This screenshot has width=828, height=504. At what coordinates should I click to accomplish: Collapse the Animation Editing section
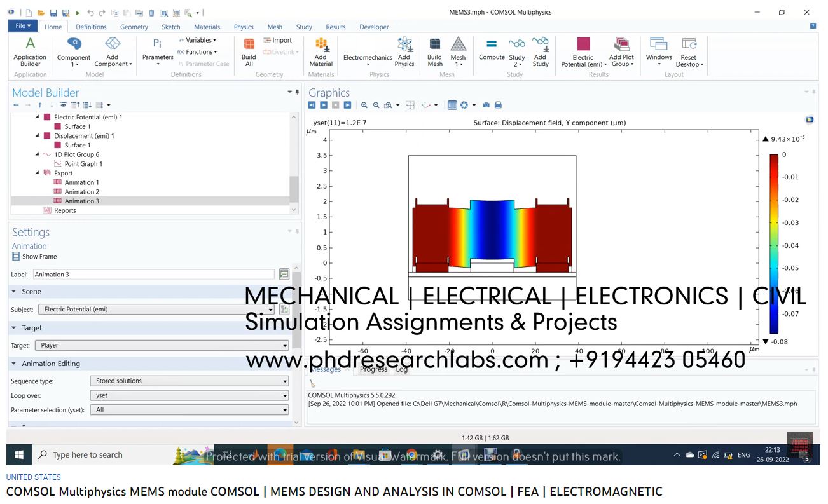(x=14, y=364)
